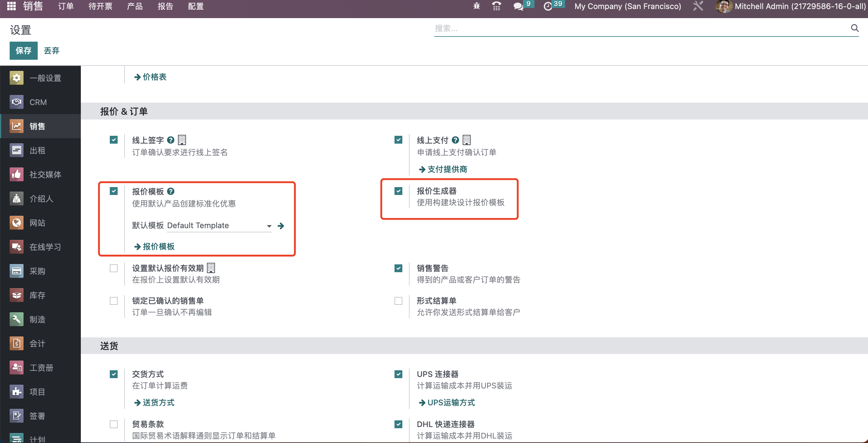Screen dimensions: 868x443
Task: Open the 配置 menu
Action: pos(196,6)
